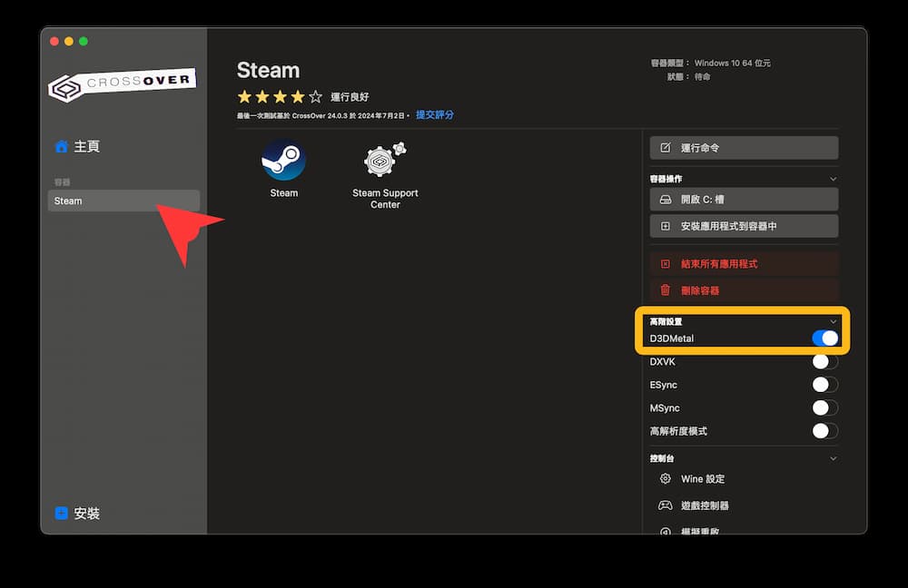
Task: Click the green window zoom button
Action: pyautogui.click(x=84, y=41)
